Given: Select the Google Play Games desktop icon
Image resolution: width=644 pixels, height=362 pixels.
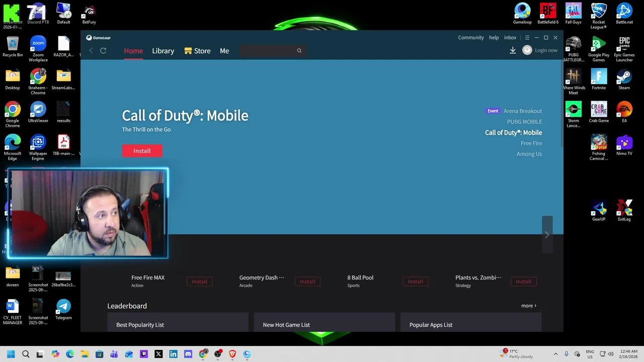Looking at the screenshot, I should [x=599, y=49].
